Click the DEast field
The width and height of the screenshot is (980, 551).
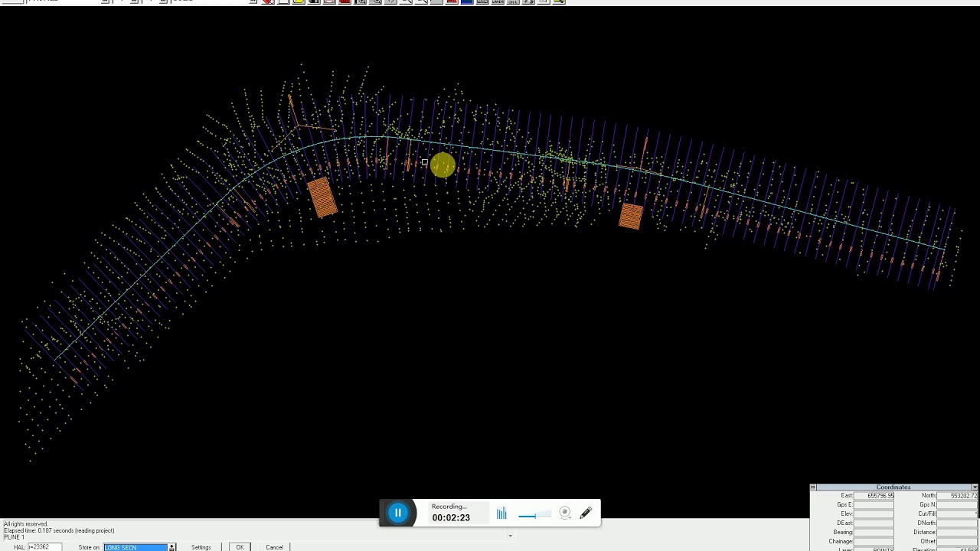874,523
